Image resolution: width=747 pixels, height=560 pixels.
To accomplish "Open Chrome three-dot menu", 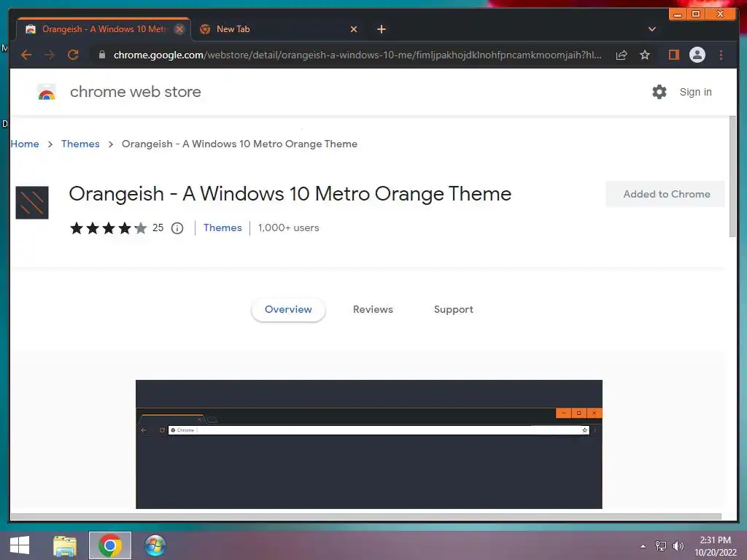I will click(721, 55).
